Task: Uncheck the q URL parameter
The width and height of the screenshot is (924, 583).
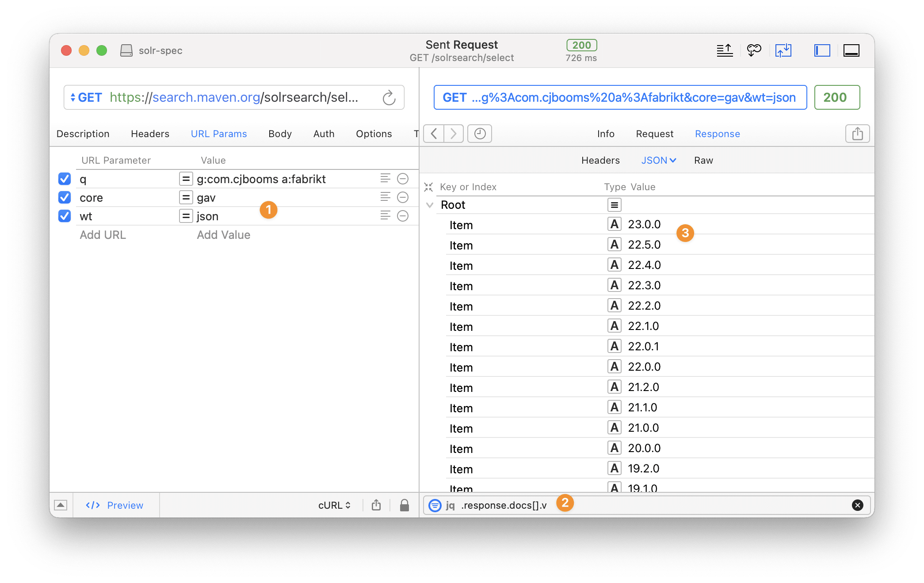Action: [65, 179]
